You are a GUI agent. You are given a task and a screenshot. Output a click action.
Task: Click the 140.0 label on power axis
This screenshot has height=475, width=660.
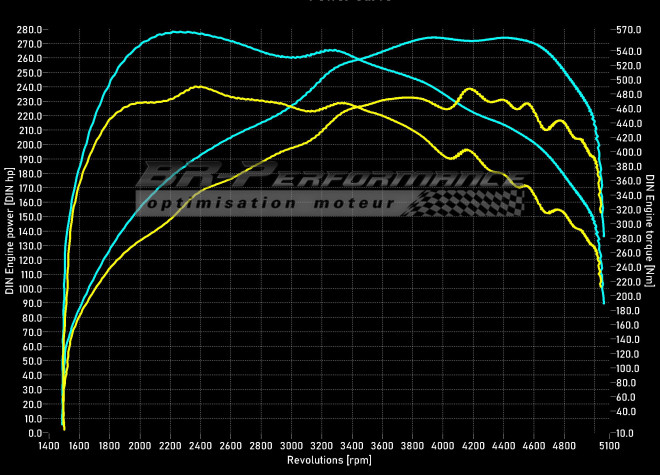tap(29, 231)
